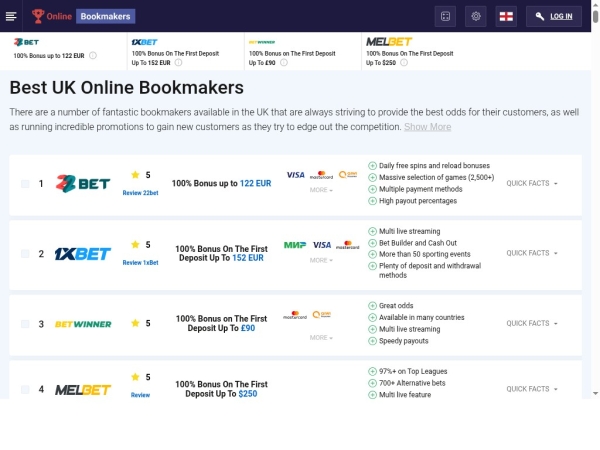Click 1XBET logo in top promo bar

pyautogui.click(x=144, y=42)
